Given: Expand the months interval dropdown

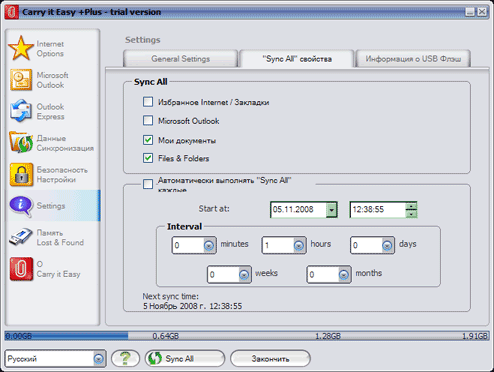Looking at the screenshot, I should pos(344,275).
